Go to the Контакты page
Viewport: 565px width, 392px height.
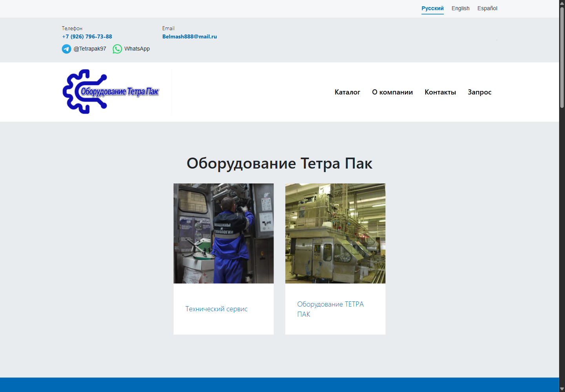tap(440, 92)
